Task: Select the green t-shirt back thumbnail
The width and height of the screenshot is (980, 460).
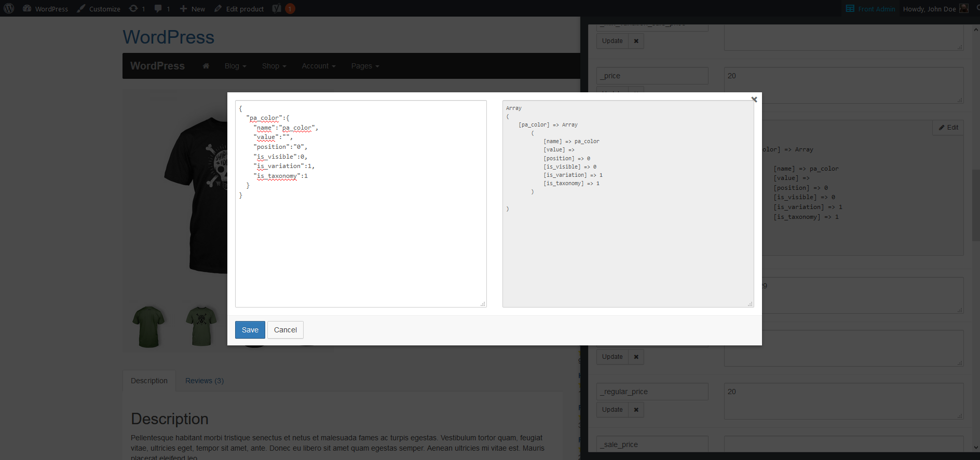Action: click(x=148, y=327)
